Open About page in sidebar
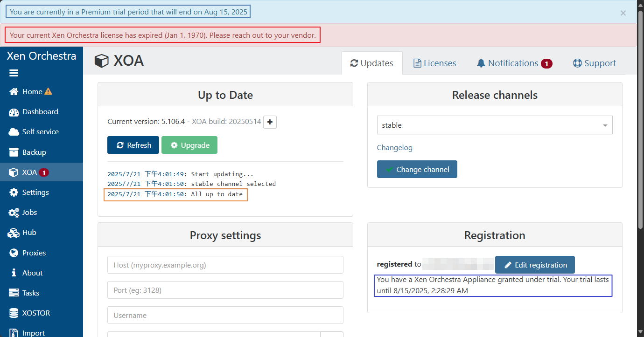 tap(42, 273)
